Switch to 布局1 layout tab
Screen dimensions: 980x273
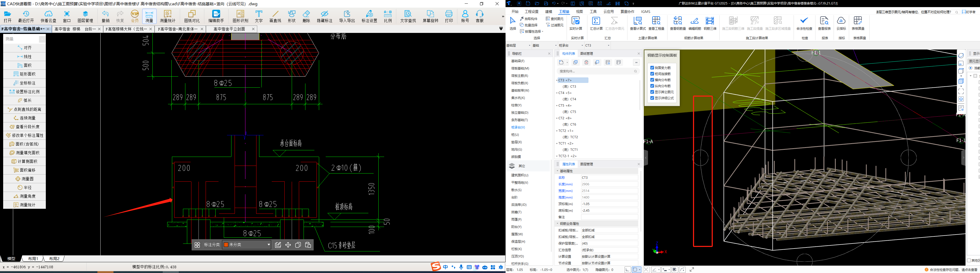coord(33,259)
